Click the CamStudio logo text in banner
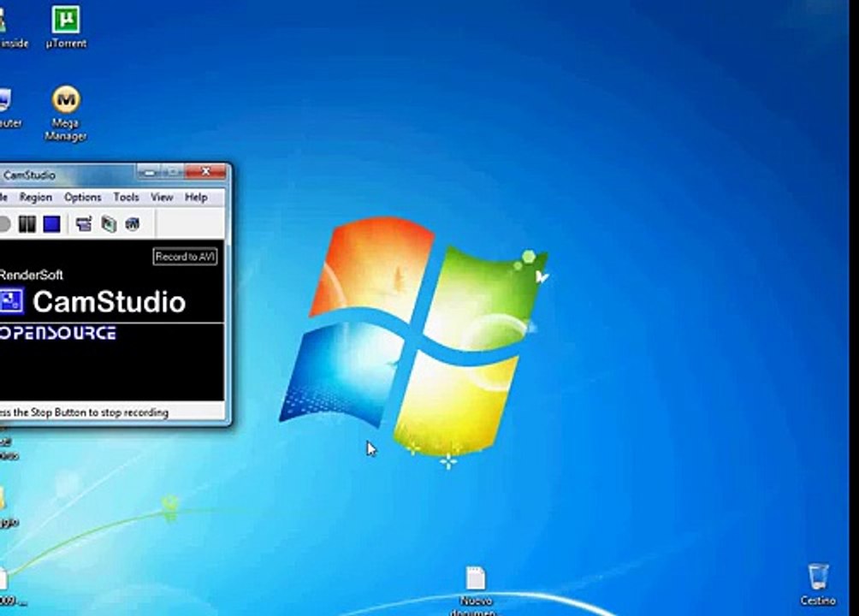Screen dimensions: 859x616 [x=109, y=302]
